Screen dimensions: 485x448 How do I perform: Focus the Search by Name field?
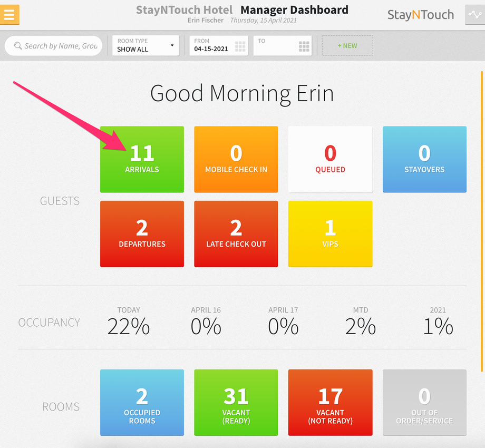pos(54,46)
